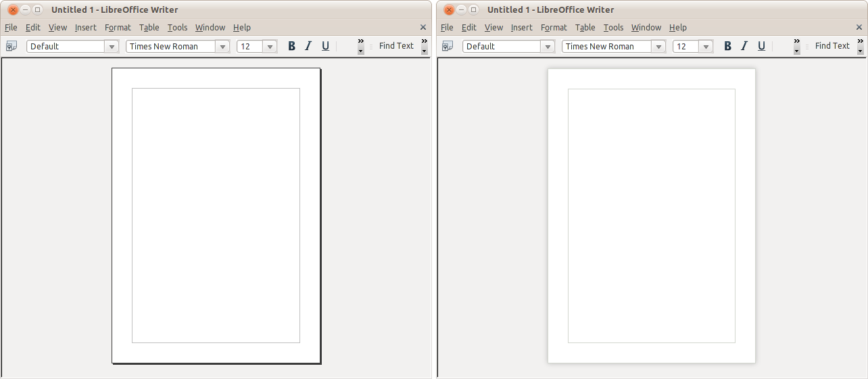Open the Format menu in the left window
Screen dimensions: 868x379
(118, 28)
